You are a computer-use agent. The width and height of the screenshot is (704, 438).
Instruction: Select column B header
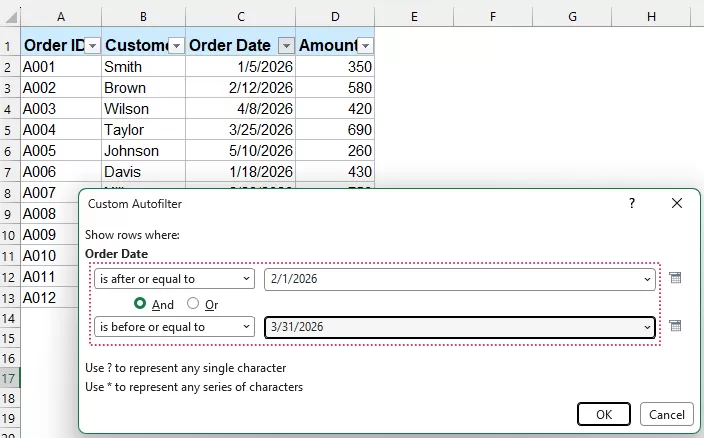(143, 17)
